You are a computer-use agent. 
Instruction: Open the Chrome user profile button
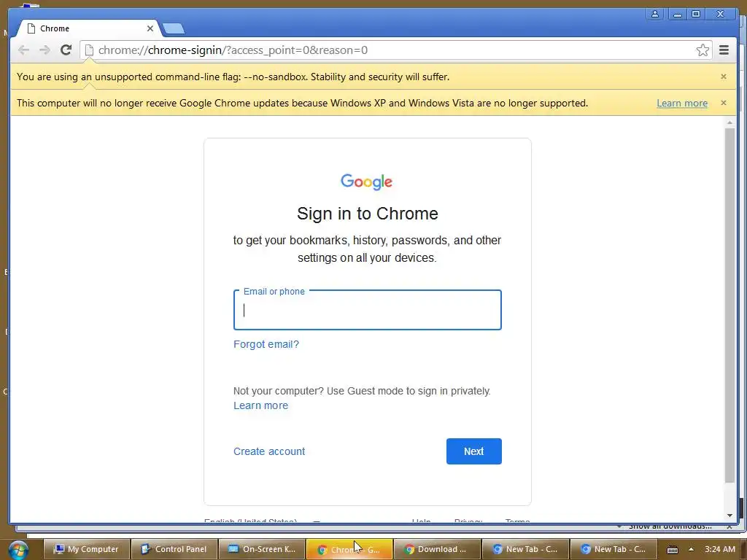click(x=655, y=14)
